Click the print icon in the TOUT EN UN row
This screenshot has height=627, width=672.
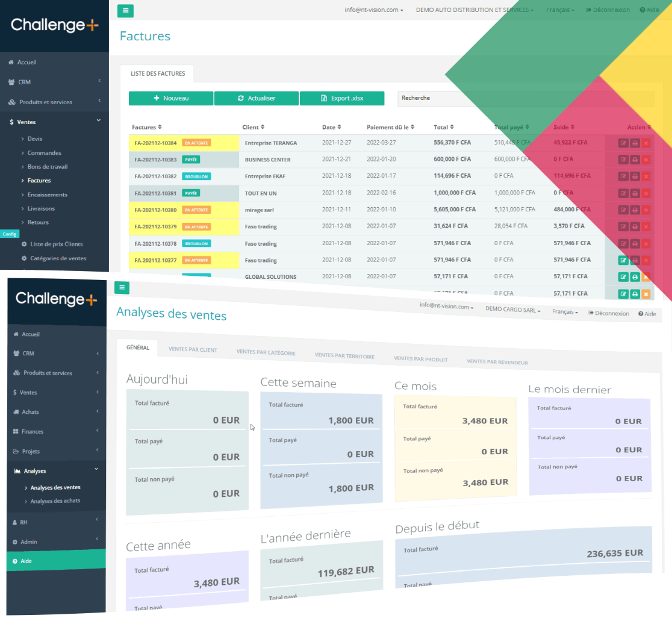(x=635, y=193)
